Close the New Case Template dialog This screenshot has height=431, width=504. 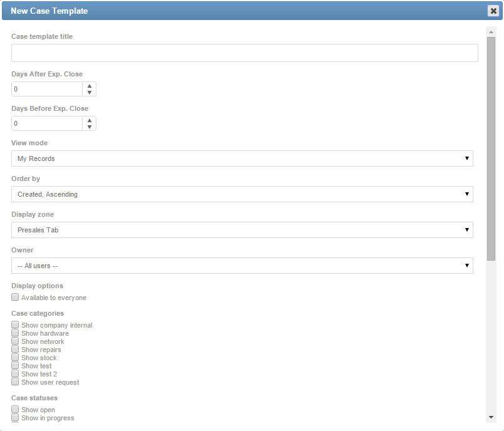493,11
